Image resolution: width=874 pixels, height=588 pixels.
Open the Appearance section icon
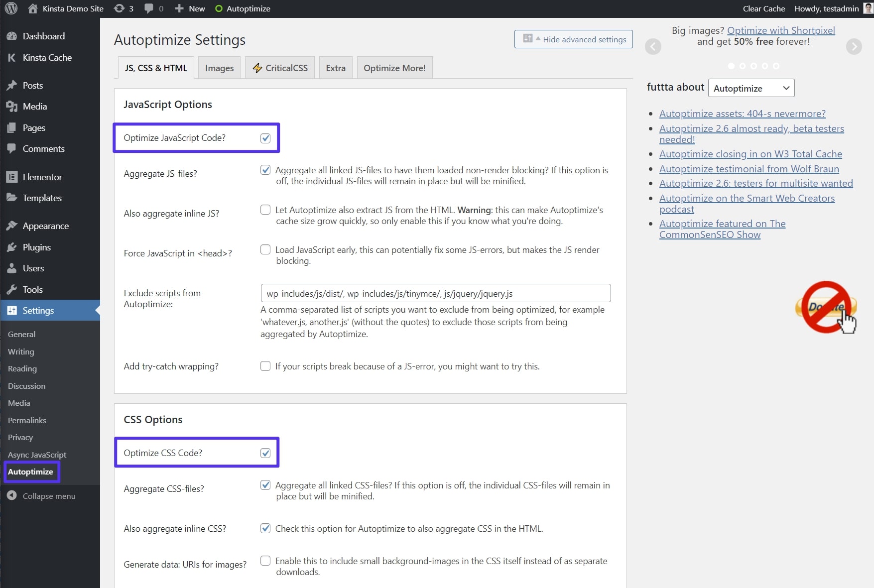[12, 225]
